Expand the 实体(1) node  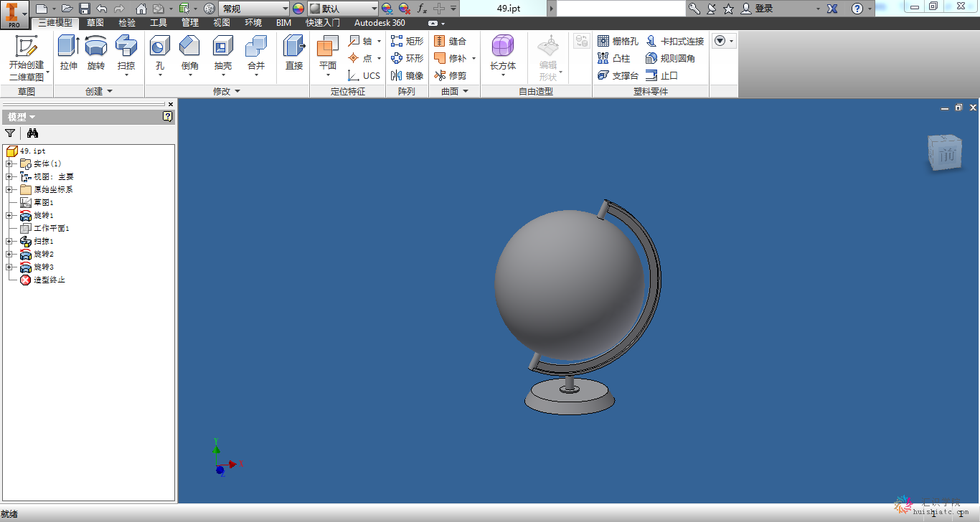pyautogui.click(x=9, y=163)
